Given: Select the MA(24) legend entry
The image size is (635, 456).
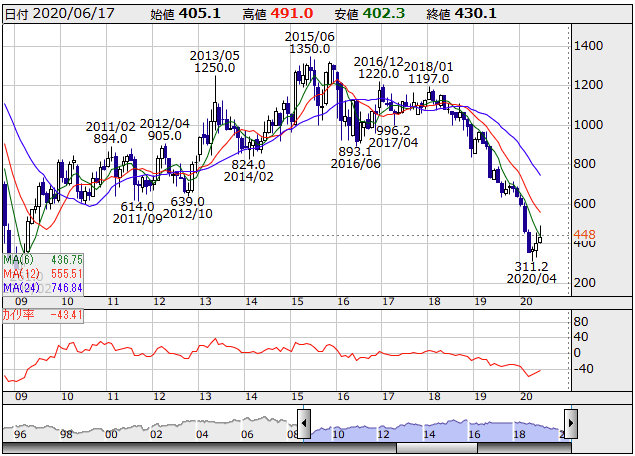Looking at the screenshot, I should click(x=42, y=287).
